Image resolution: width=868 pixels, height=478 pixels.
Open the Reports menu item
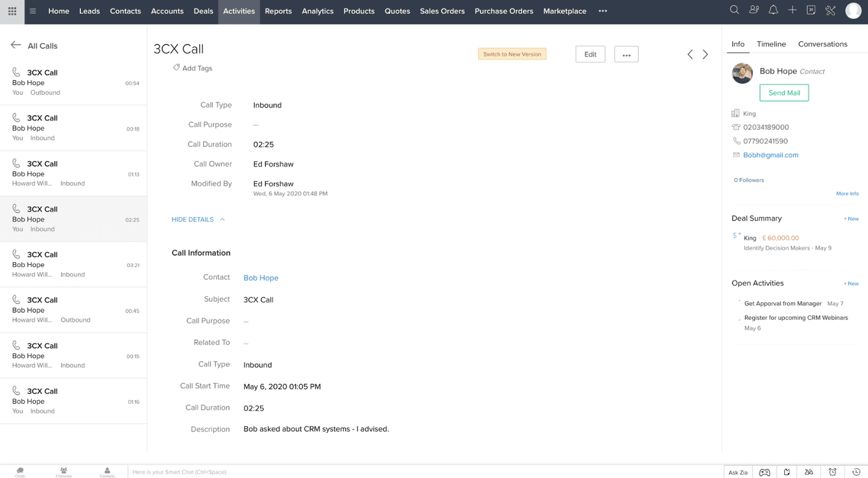(278, 11)
